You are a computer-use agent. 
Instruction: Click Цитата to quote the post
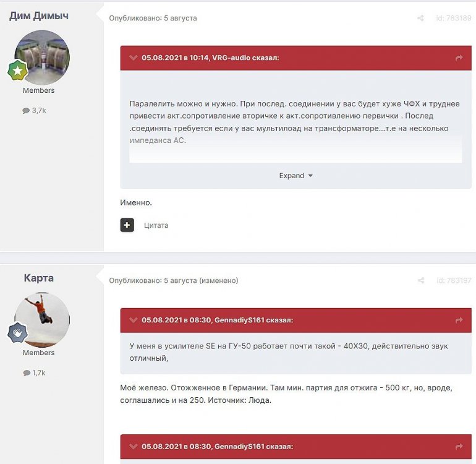coord(156,225)
